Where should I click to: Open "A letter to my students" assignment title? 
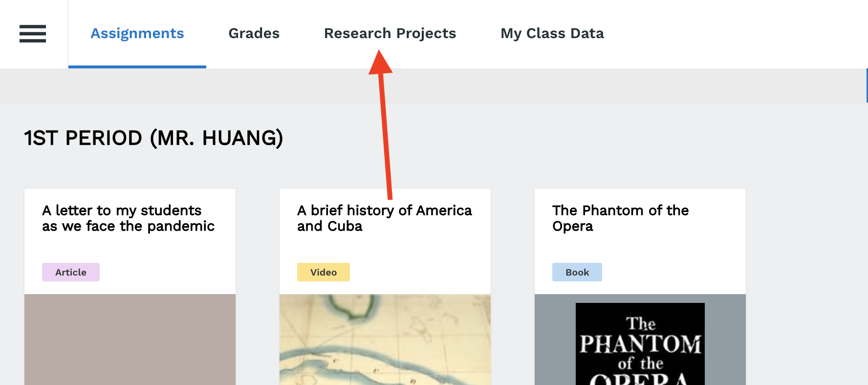[128, 218]
